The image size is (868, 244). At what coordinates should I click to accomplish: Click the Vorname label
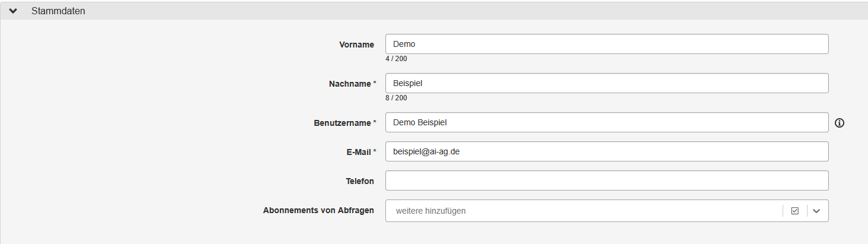[x=356, y=45]
